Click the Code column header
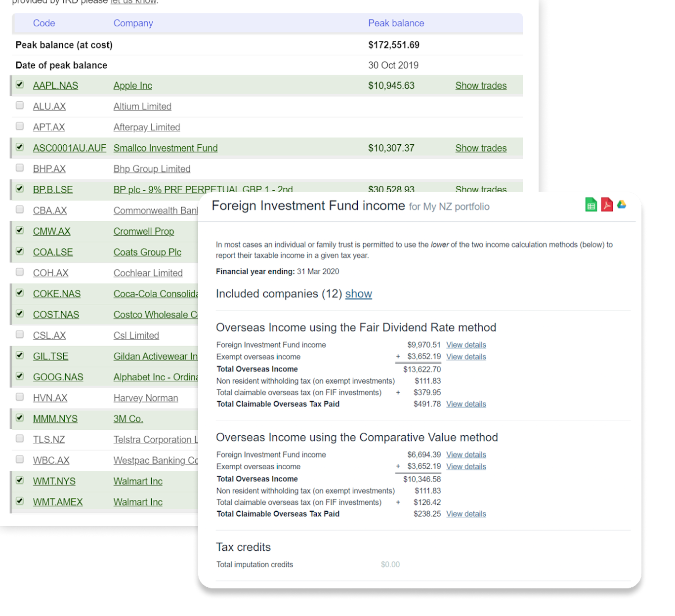This screenshot has height=616, width=675. pos(44,23)
